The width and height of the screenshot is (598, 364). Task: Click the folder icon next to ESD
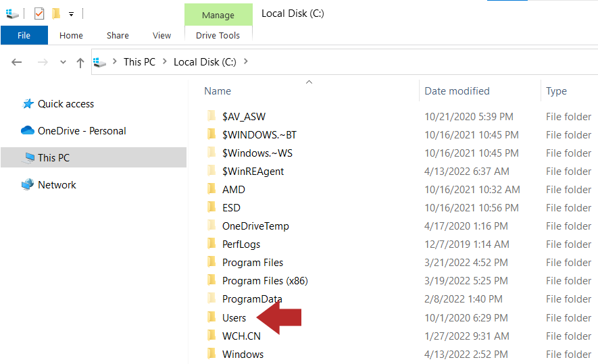click(211, 207)
